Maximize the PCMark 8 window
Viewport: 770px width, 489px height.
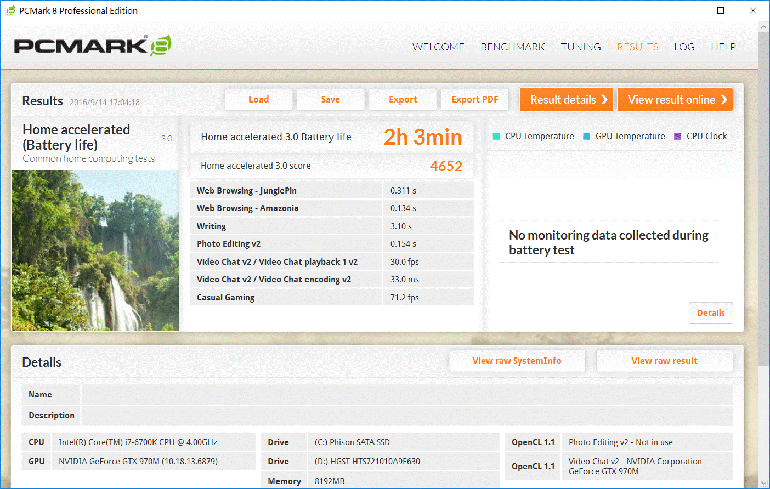coord(720,10)
